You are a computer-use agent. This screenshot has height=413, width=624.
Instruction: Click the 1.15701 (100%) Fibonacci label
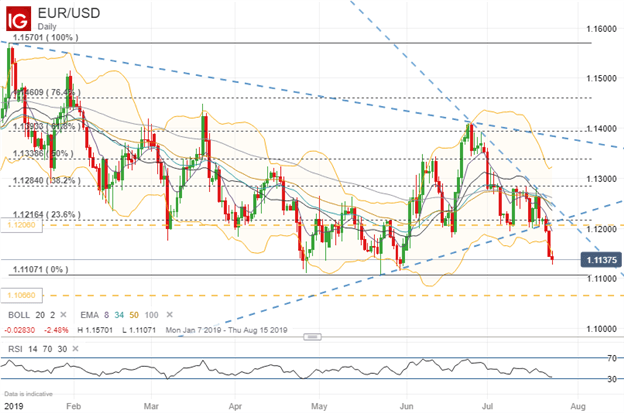point(45,37)
